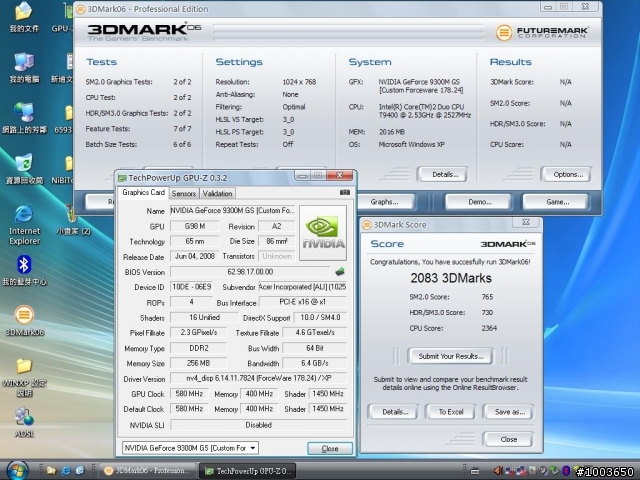This screenshot has height=480, width=640.
Task: Open the 資源回收筒 recycle bin icon
Action: (24, 169)
